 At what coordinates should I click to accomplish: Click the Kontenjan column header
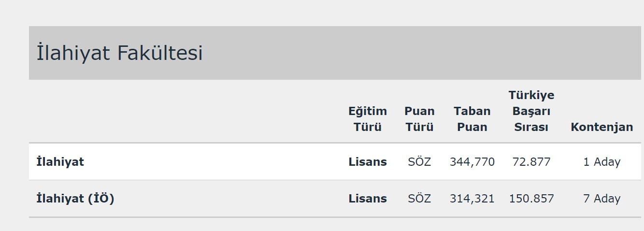pos(601,127)
